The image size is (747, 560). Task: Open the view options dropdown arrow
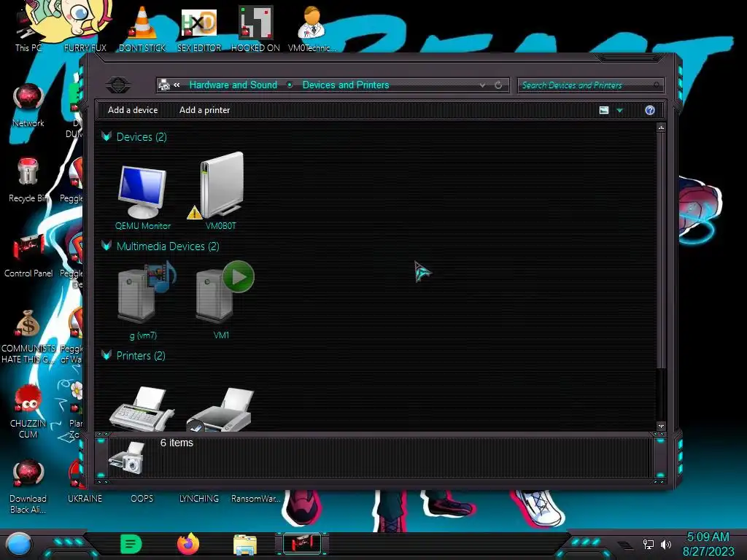click(620, 111)
